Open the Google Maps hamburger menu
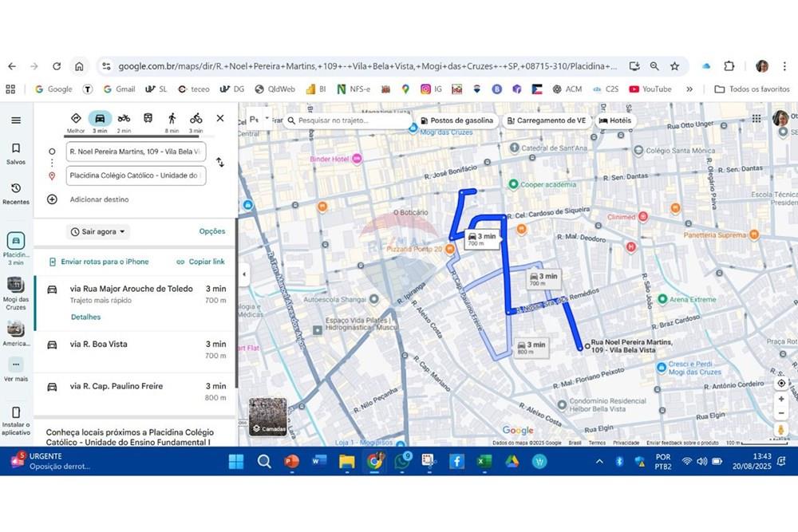Screen dimensions: 798x532 click(16, 120)
